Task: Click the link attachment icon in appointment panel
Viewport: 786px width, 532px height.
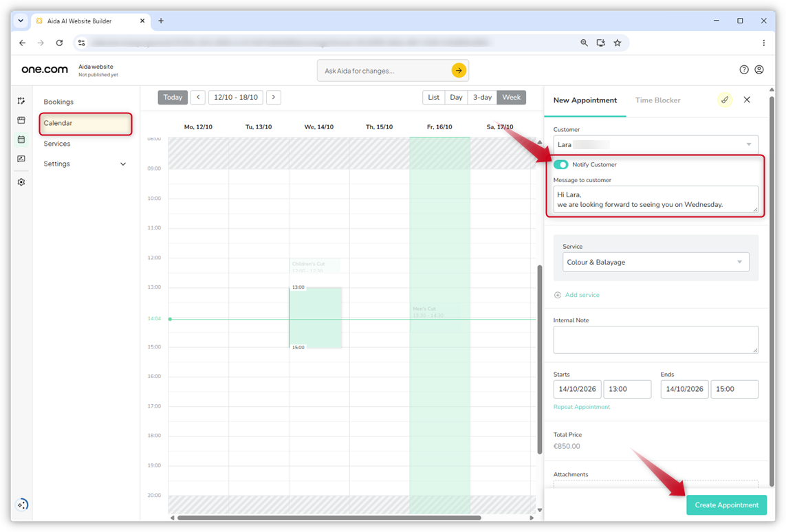Action: click(725, 100)
